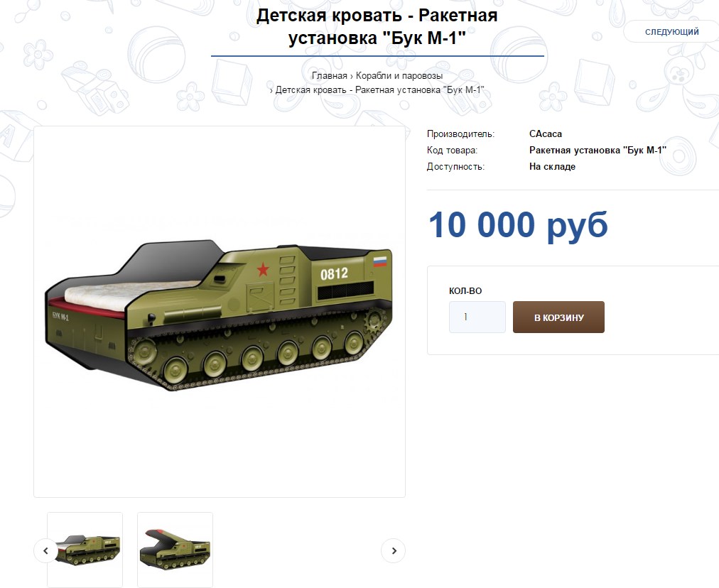Open manufacturer САсаса link
Screen dimensions: 719x588
coord(545,134)
